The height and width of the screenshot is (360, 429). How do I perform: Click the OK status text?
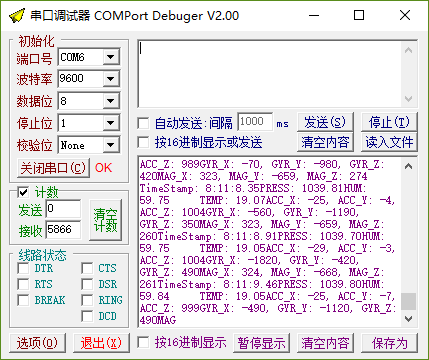(x=104, y=168)
